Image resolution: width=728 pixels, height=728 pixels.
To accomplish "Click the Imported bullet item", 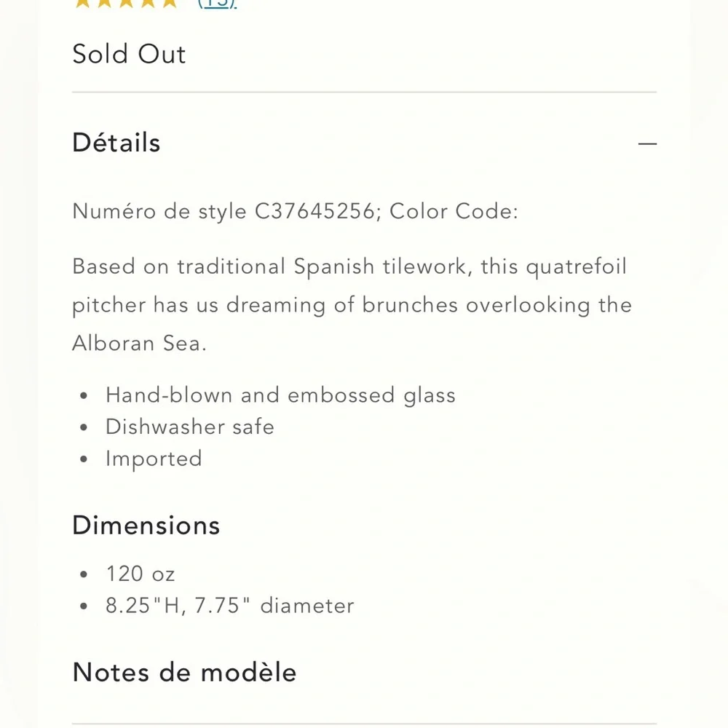I will coord(154,459).
